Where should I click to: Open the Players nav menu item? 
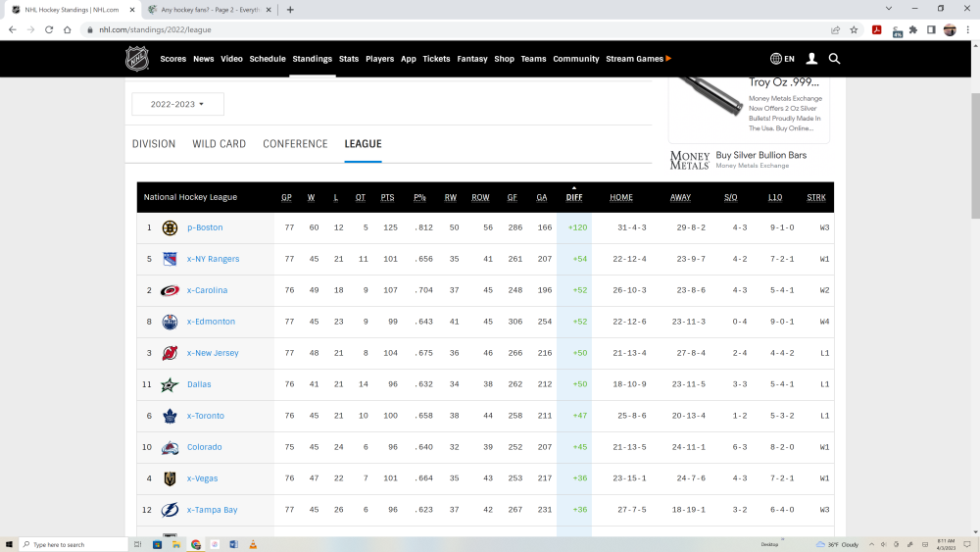coord(380,59)
